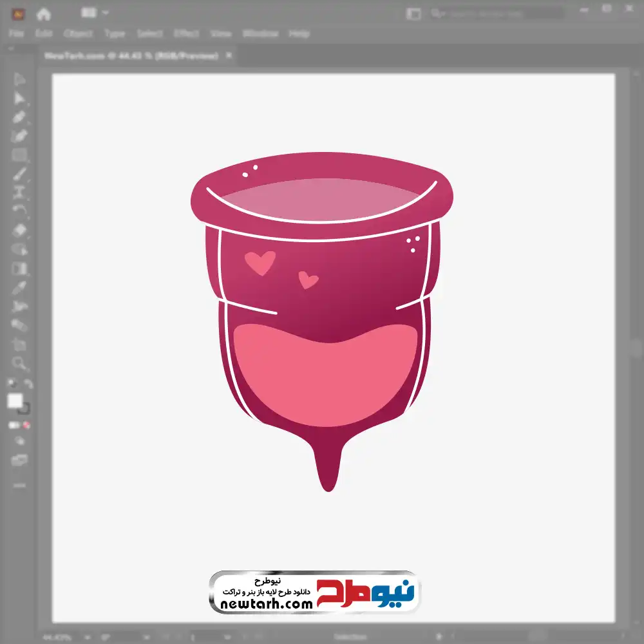Select the Rotate tool
Viewport: 644px width, 644px height.
click(x=19, y=211)
